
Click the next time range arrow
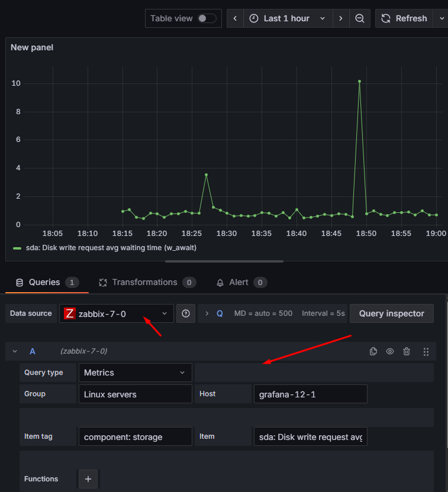coord(341,18)
